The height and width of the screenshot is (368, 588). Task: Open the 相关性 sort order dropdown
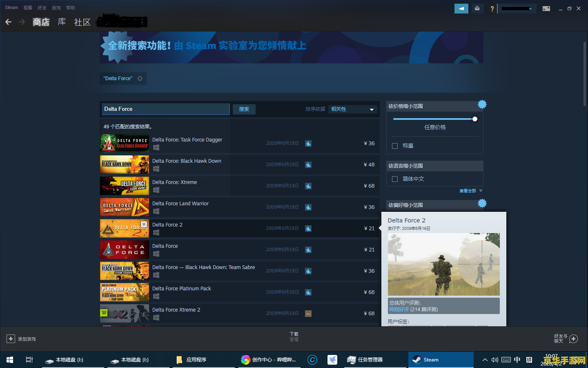pyautogui.click(x=353, y=109)
